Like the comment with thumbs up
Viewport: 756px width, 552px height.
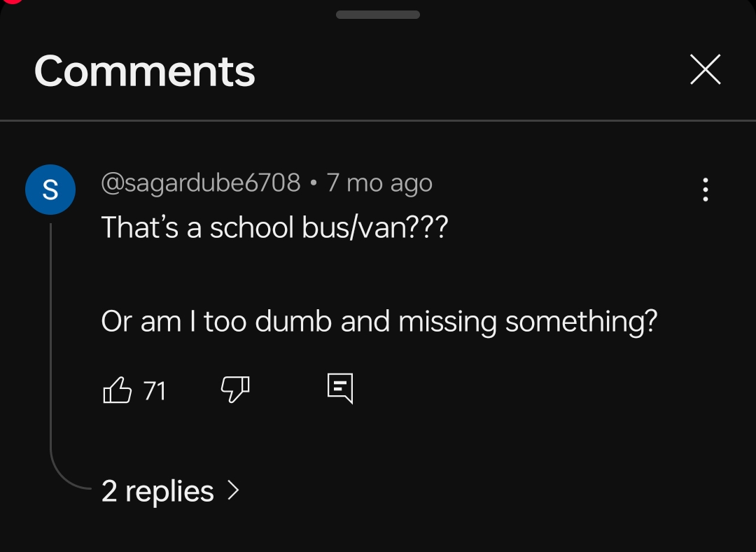tap(118, 390)
